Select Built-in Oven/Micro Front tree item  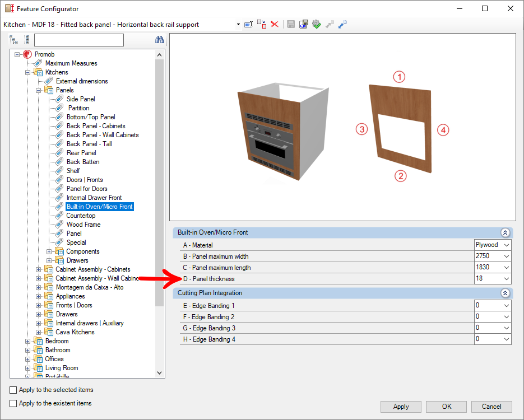click(100, 207)
